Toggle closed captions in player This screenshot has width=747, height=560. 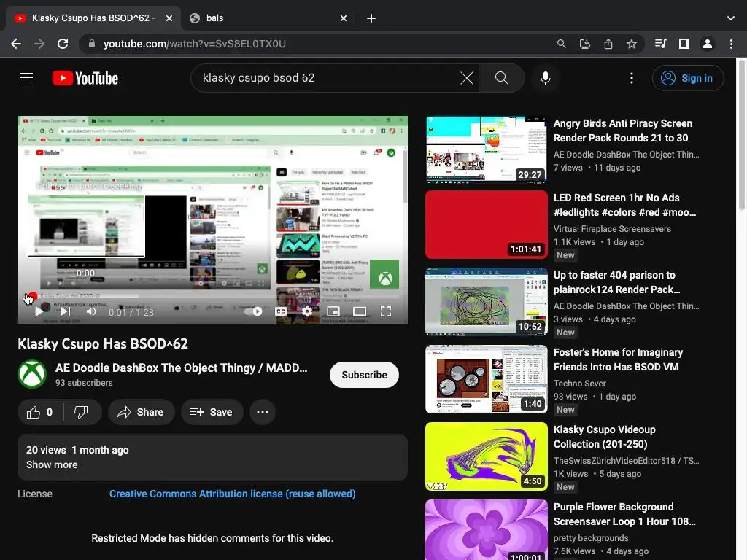pyautogui.click(x=281, y=311)
